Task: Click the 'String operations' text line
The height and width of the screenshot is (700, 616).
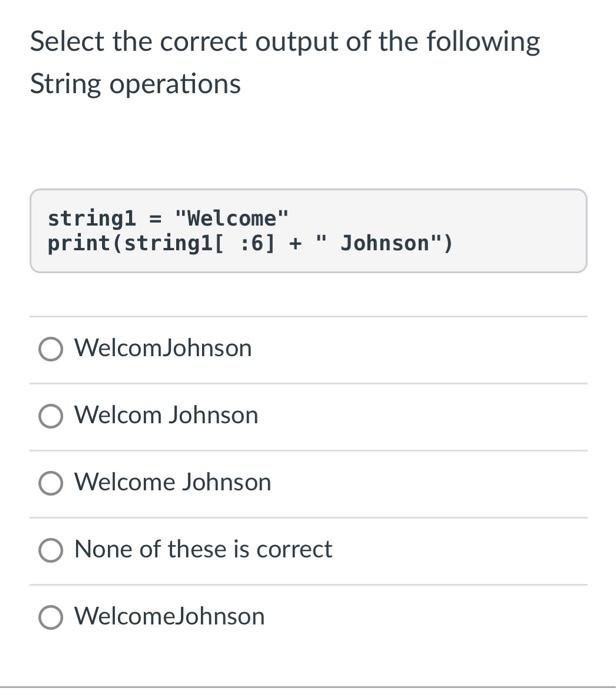Action: pyautogui.click(x=135, y=84)
